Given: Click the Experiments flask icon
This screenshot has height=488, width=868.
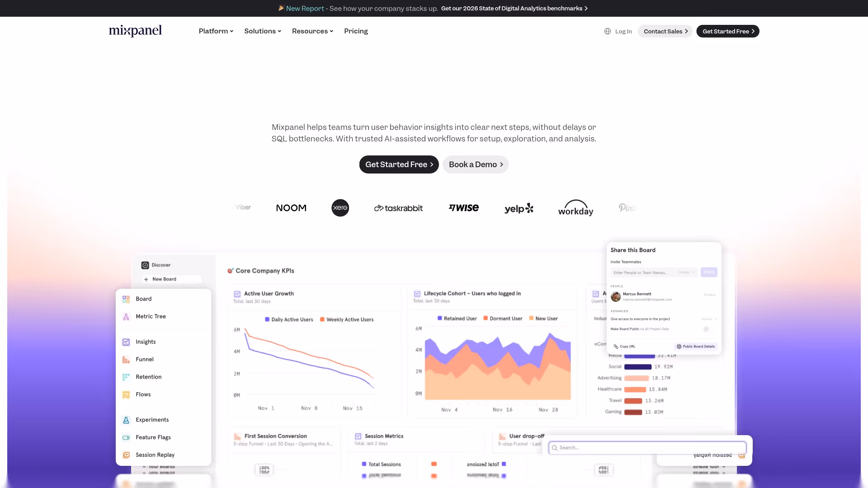Looking at the screenshot, I should (126, 420).
